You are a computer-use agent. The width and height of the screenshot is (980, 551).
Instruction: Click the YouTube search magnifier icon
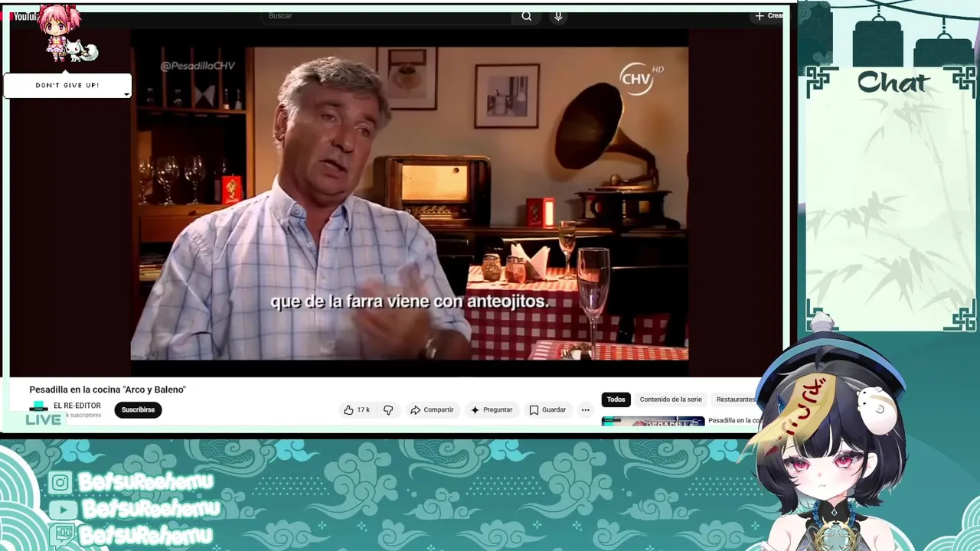tap(526, 16)
